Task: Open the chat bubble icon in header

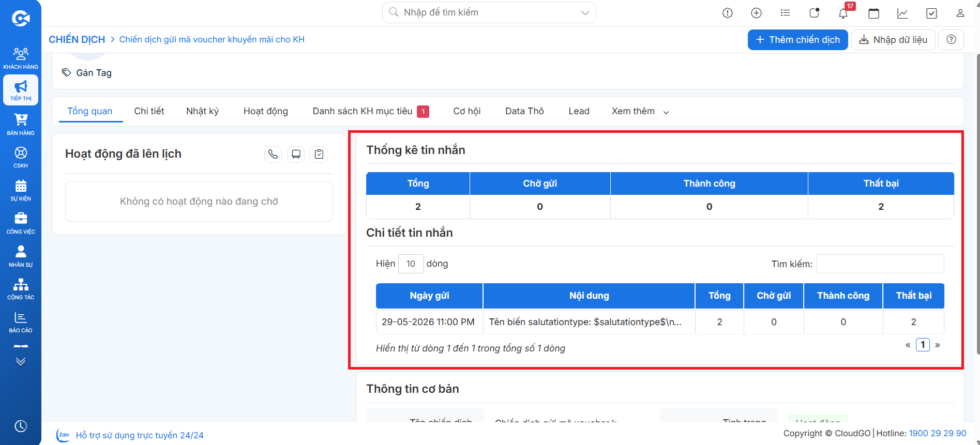Action: point(815,13)
